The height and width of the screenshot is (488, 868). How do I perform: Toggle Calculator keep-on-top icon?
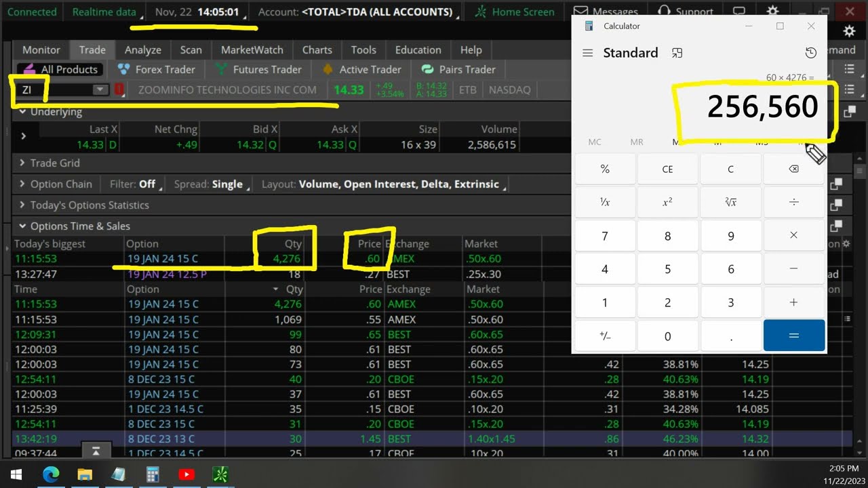[677, 53]
